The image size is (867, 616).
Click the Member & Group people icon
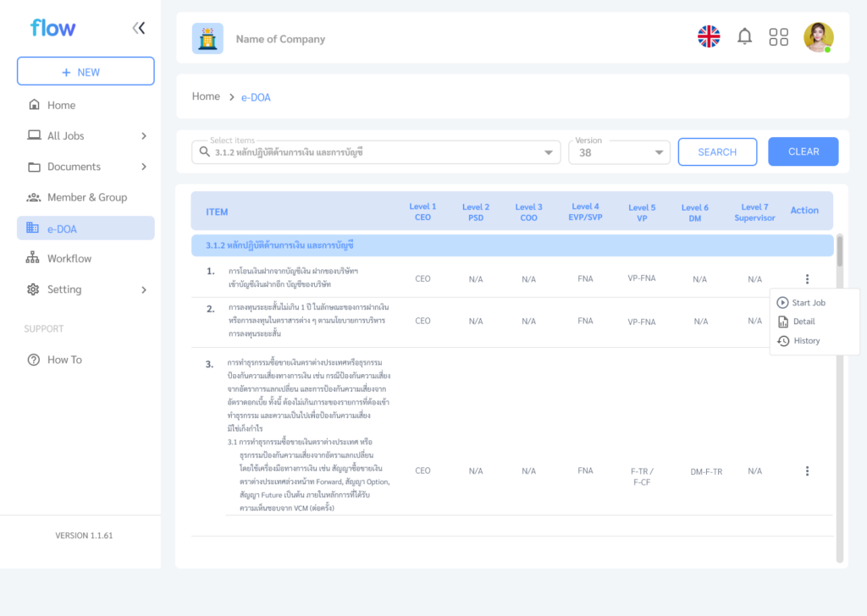click(x=34, y=197)
